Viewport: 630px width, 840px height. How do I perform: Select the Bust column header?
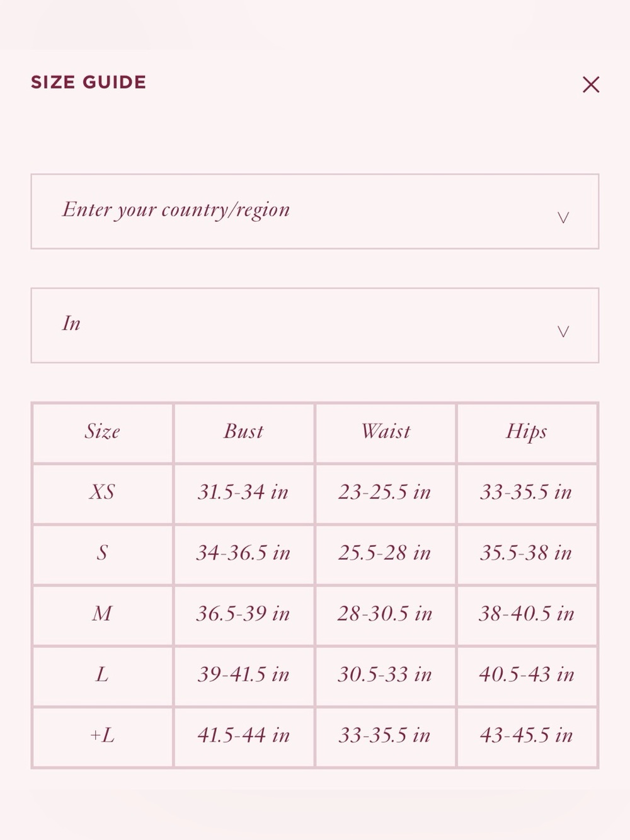pos(243,432)
